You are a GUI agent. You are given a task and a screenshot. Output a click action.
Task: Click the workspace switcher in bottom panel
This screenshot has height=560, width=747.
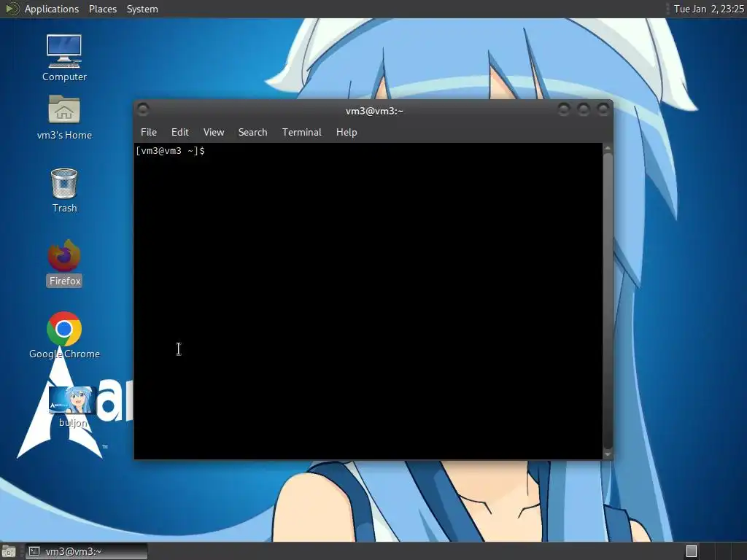click(713, 551)
